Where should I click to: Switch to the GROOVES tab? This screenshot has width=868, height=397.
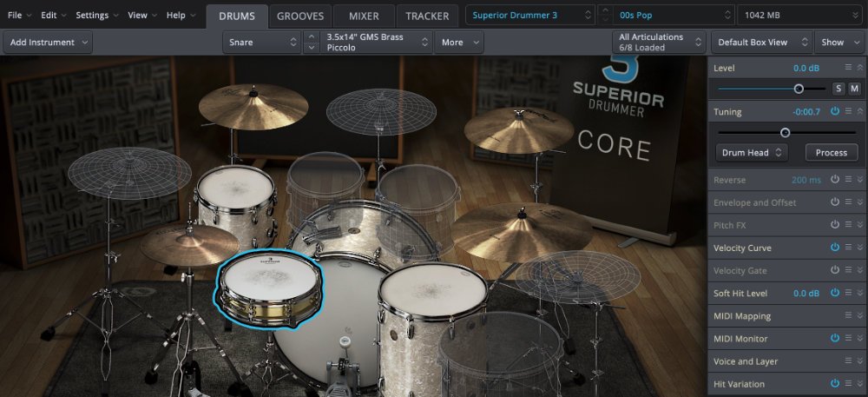(x=300, y=16)
